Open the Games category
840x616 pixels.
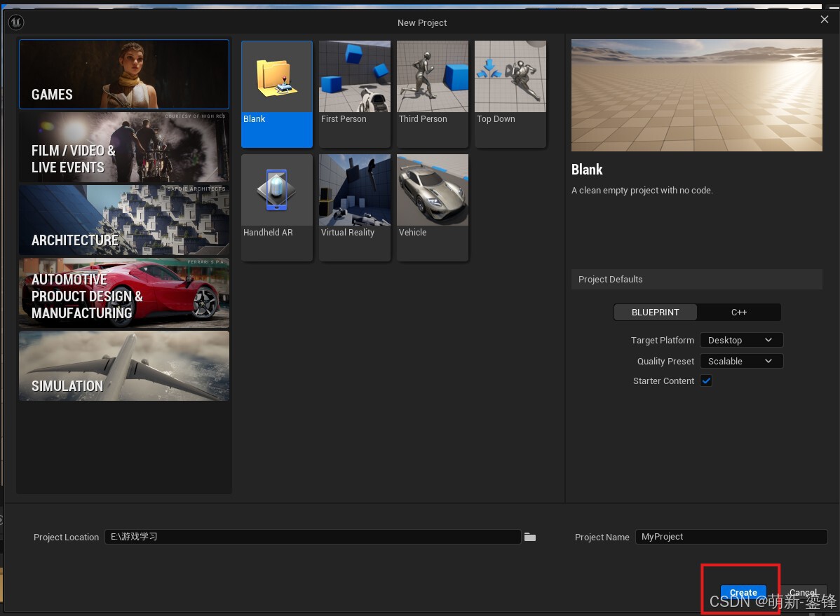click(x=123, y=74)
